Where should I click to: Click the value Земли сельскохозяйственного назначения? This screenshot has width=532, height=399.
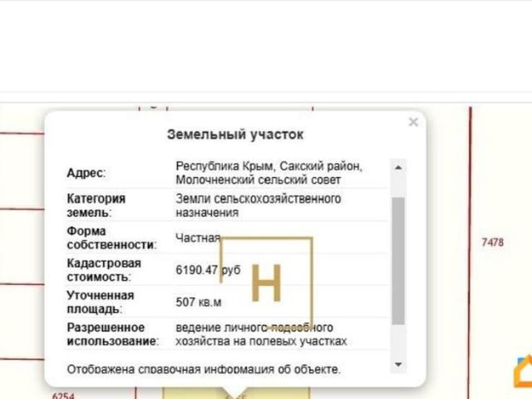click(x=259, y=205)
